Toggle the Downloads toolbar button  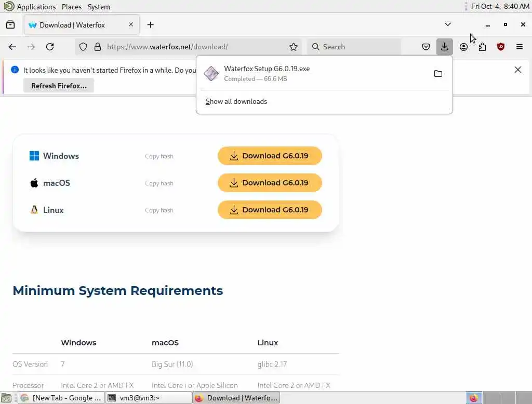(445, 46)
